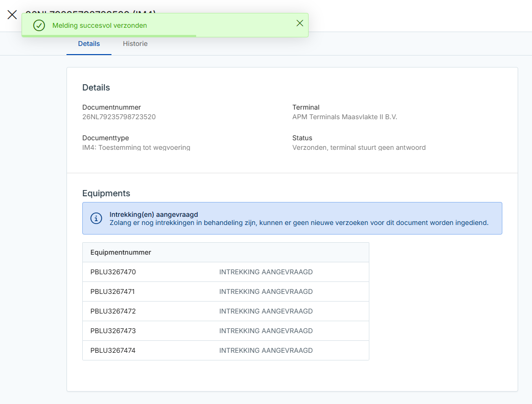Select equipment row PBLU3267471

[226, 292]
